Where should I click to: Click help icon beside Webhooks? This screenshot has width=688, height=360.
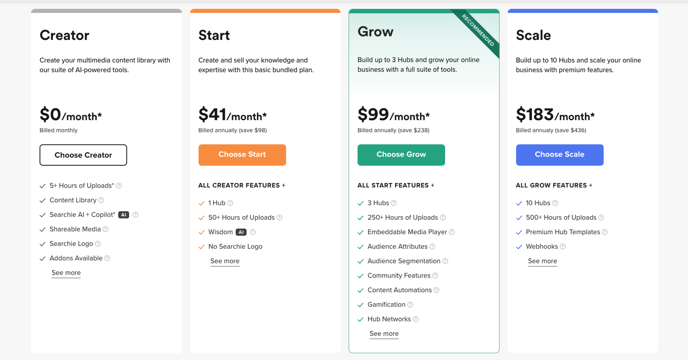[x=563, y=247]
